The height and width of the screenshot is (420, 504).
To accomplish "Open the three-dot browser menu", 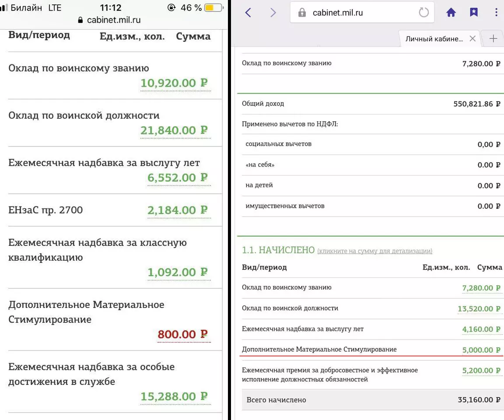I will (x=496, y=13).
